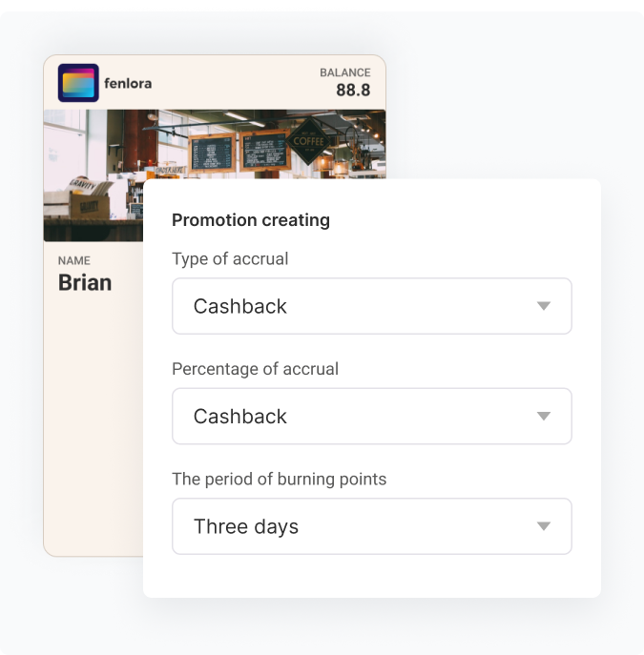644x655 pixels.
Task: Click the chalkboard menus in the cafe photo
Action: [x=239, y=151]
